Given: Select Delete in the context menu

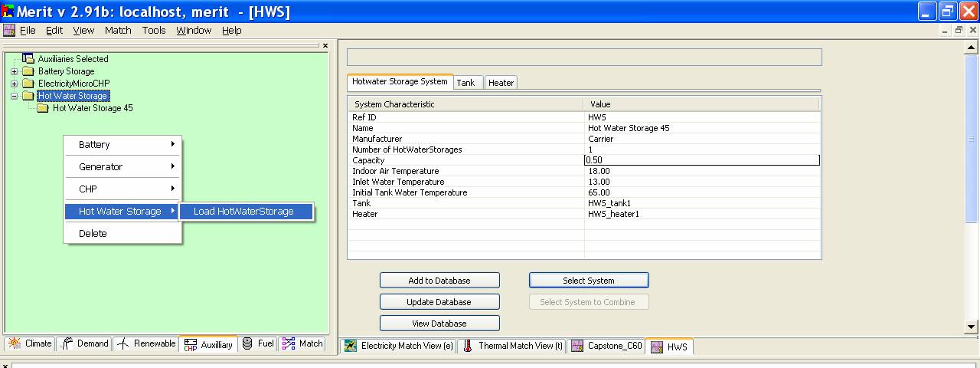Looking at the screenshot, I should (93, 233).
